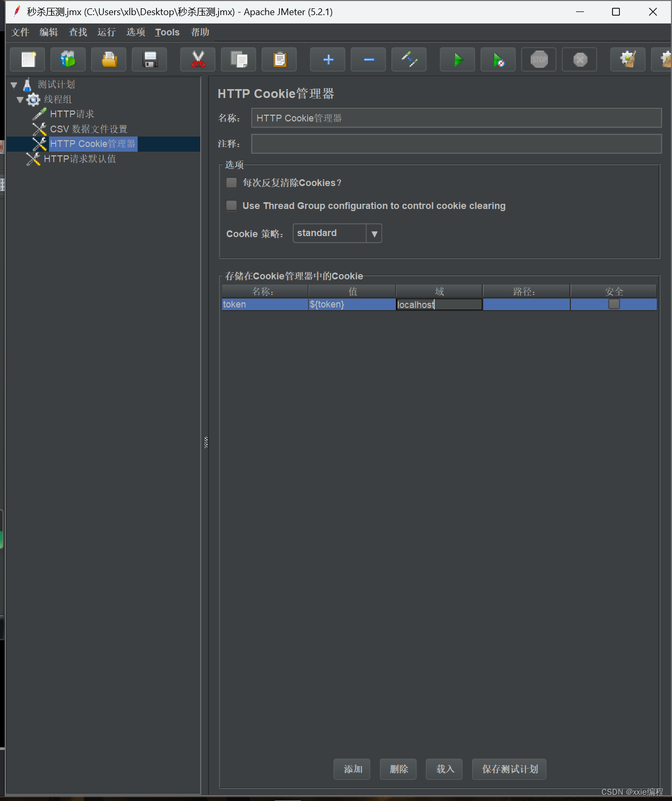Click the Open file folder icon
Screen dimensions: 672x801
click(x=109, y=59)
